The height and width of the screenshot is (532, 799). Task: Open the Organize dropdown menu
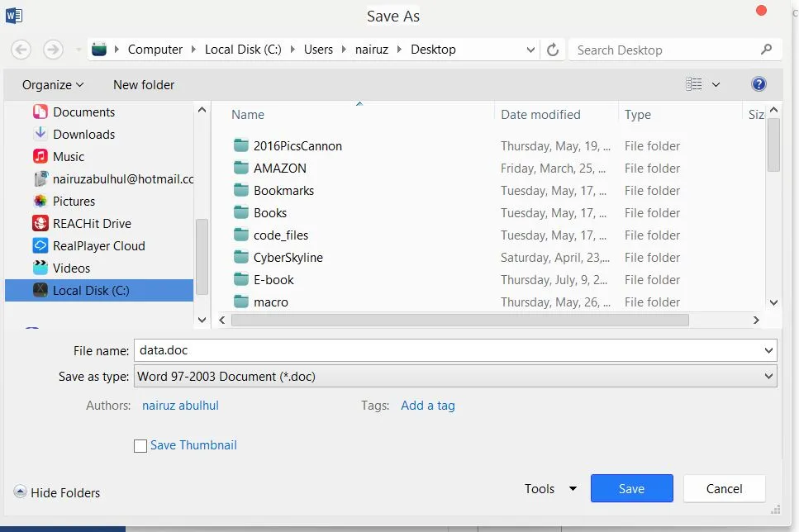coord(53,85)
